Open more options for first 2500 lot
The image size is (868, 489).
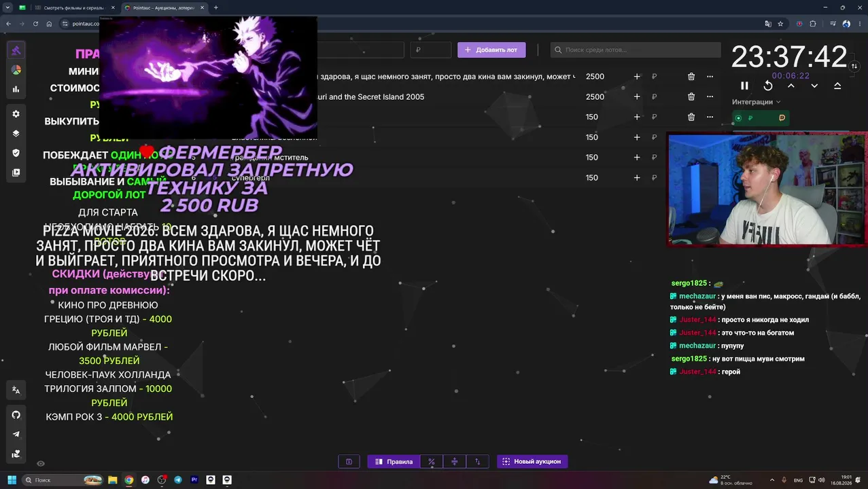coord(710,77)
